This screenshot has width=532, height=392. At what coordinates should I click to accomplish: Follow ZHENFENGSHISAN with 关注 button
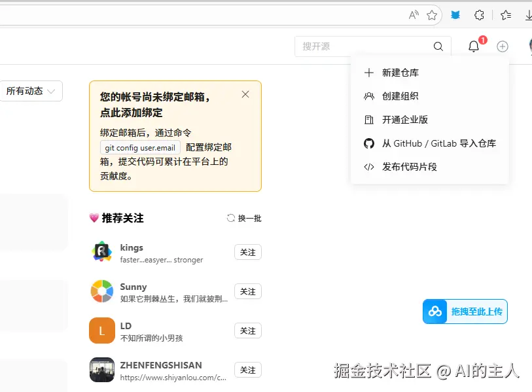click(248, 370)
